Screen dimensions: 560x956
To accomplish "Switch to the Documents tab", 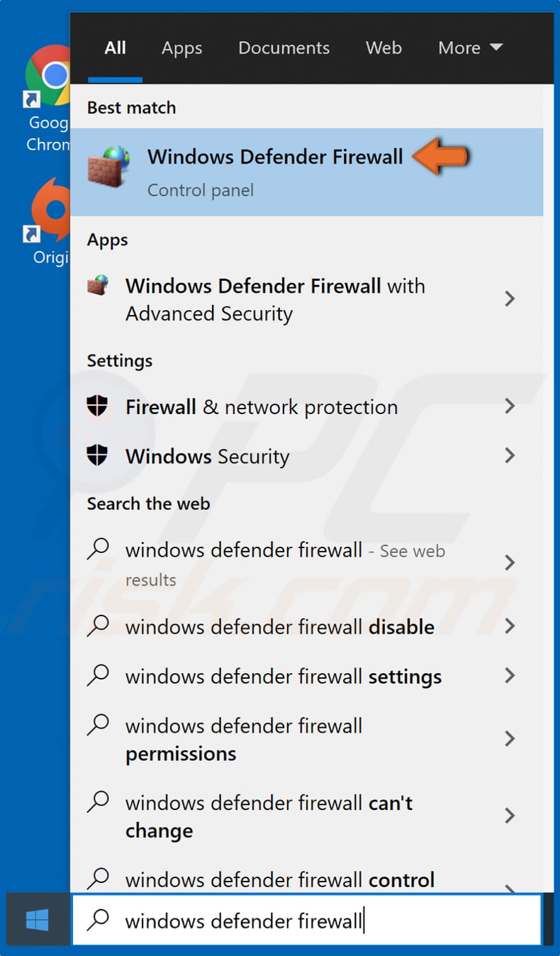I will 284,48.
